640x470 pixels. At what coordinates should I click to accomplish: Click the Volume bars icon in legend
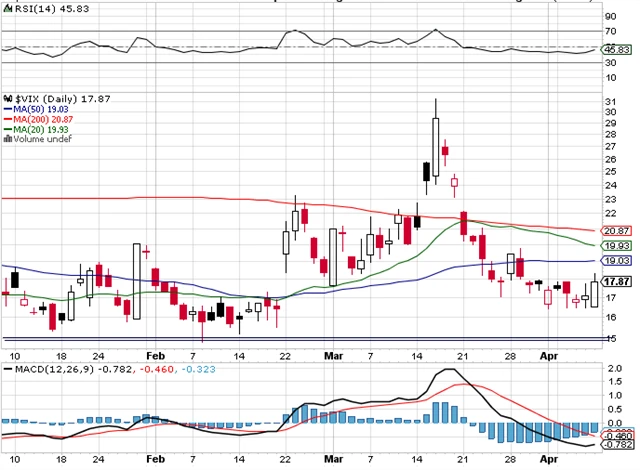point(7,139)
